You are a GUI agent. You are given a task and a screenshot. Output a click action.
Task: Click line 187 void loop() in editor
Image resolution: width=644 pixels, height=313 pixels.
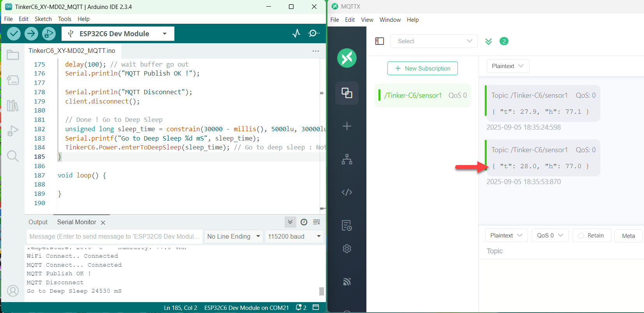82,175
